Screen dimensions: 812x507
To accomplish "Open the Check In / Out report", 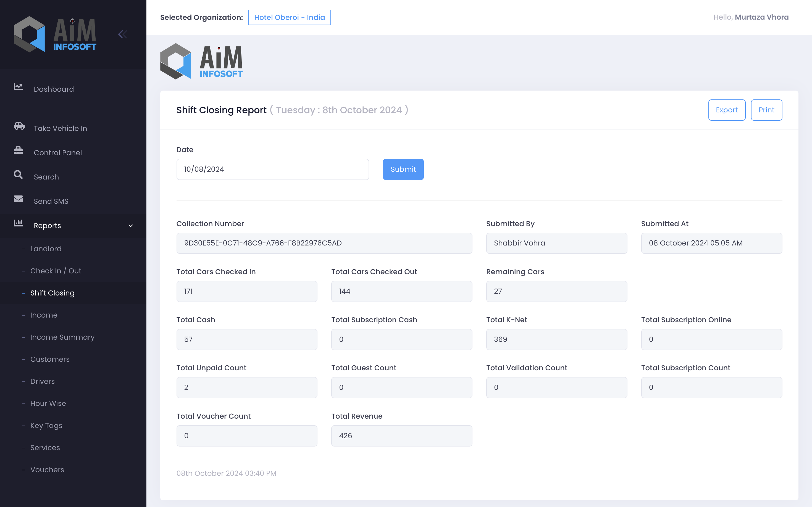I will [73, 271].
